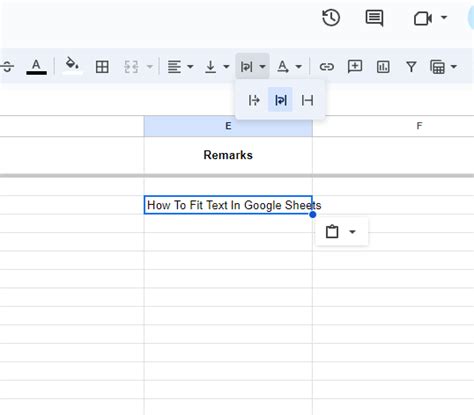Expand the filter views dropdown arrow
The width and height of the screenshot is (474, 415).
pos(454,67)
